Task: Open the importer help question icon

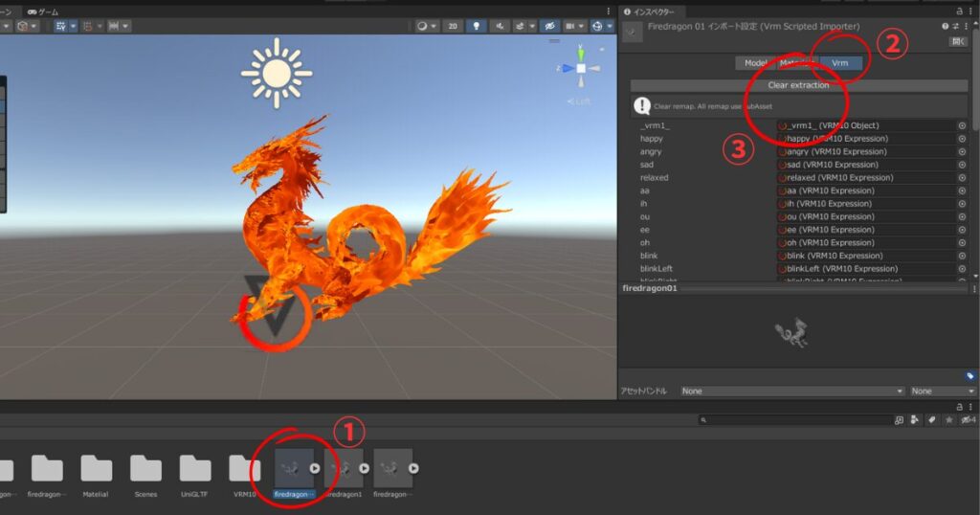Action: pyautogui.click(x=945, y=26)
